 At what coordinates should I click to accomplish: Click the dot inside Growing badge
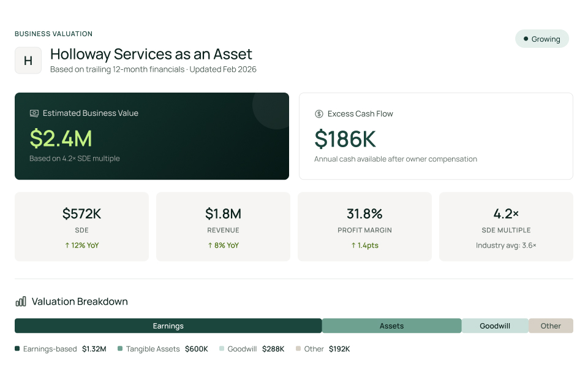click(526, 39)
